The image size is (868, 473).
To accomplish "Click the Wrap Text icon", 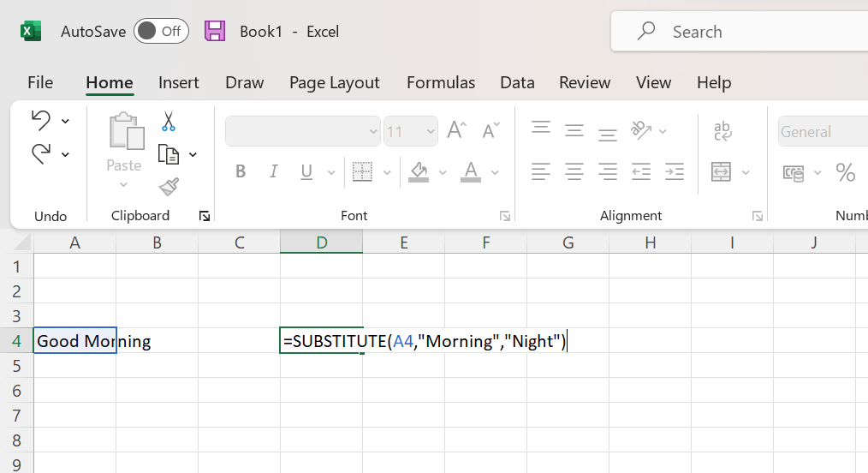I will 722,131.
